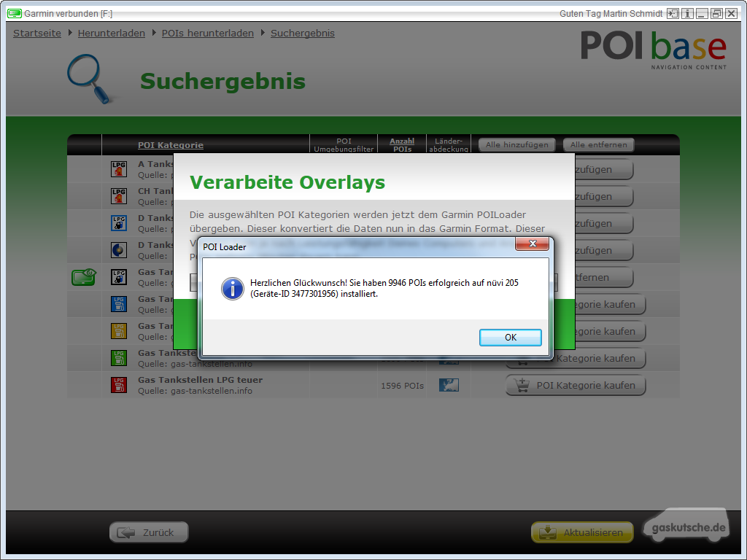Image resolution: width=747 pixels, height=560 pixels.
Task: Click the green device marker left of the table
Action: tap(84, 276)
